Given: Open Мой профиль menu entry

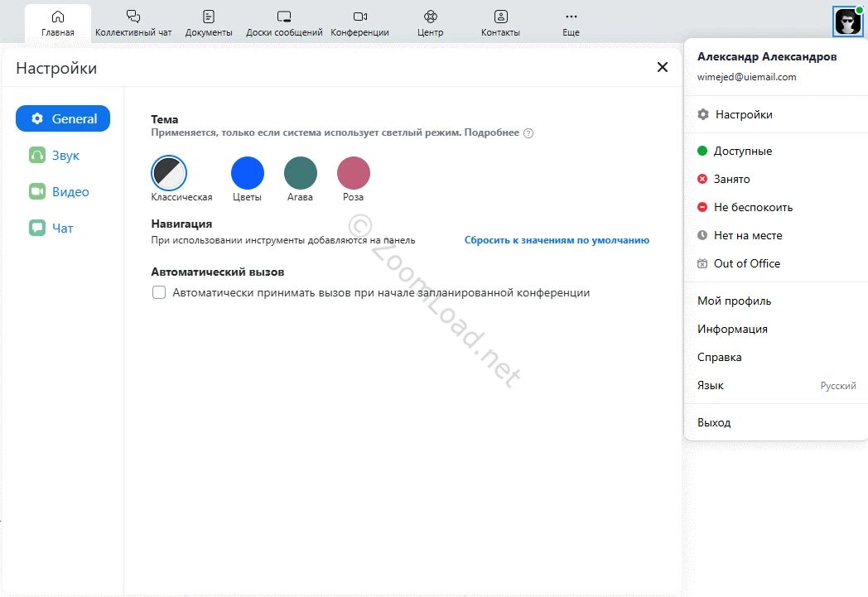Looking at the screenshot, I should 776,301.
